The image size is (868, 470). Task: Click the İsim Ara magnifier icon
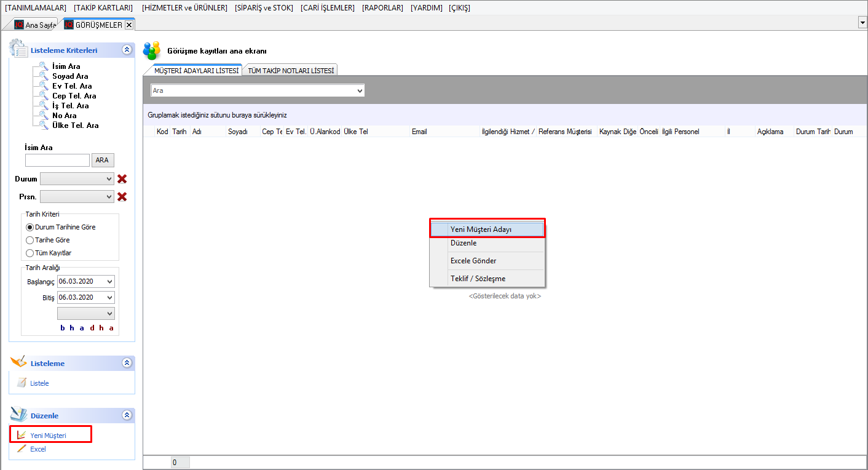[x=43, y=66]
